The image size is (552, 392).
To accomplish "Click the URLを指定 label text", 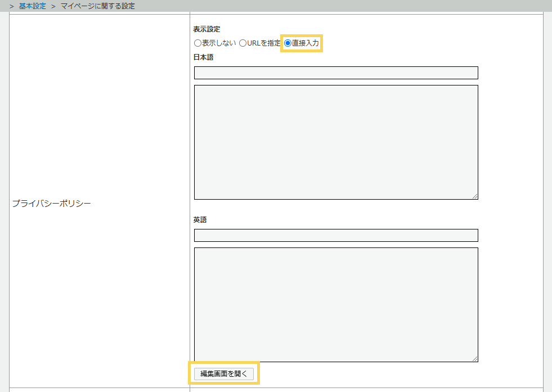I will click(264, 43).
